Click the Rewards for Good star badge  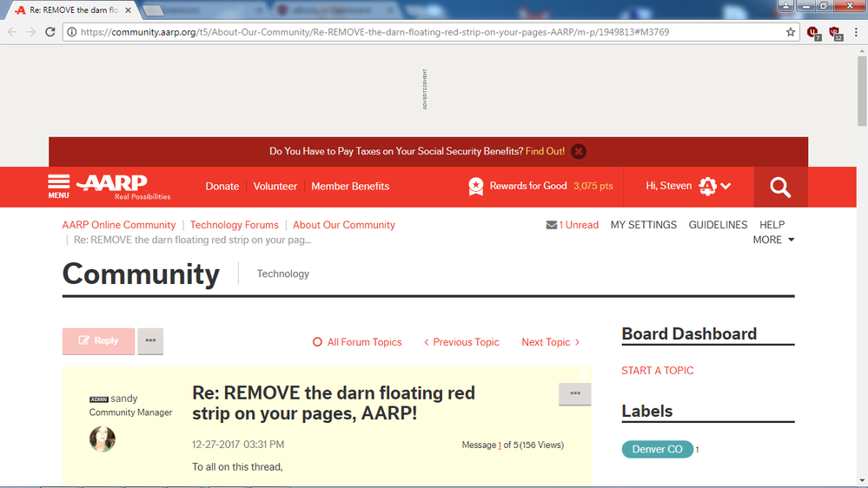(x=476, y=186)
